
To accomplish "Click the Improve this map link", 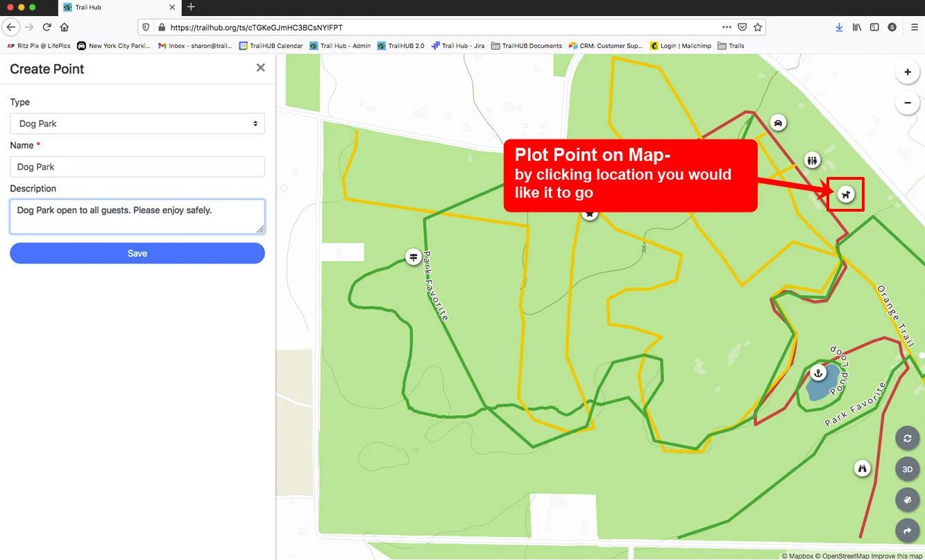I will tap(897, 556).
